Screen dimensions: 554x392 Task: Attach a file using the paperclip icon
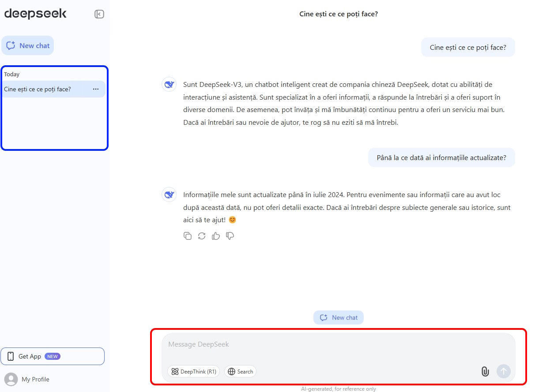[485, 372]
